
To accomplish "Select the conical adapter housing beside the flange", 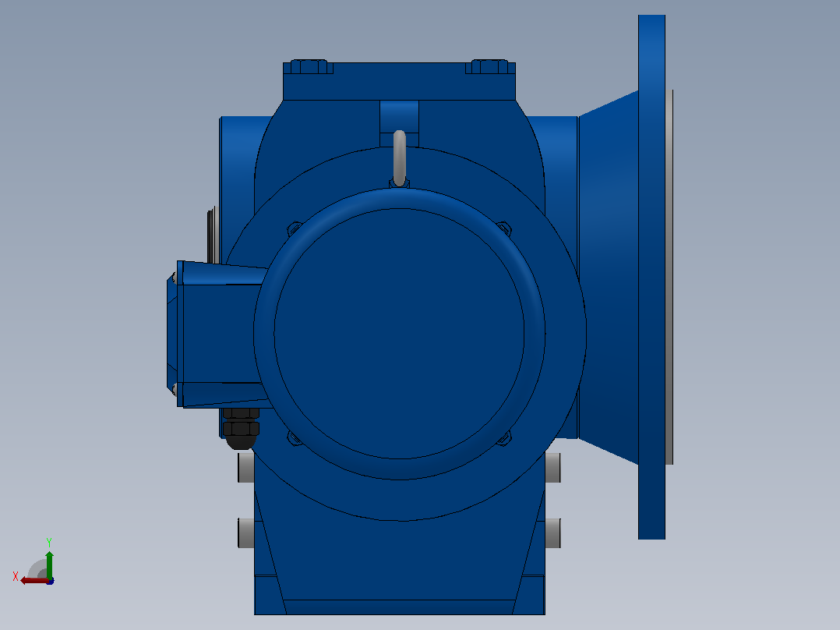I will [x=609, y=277].
